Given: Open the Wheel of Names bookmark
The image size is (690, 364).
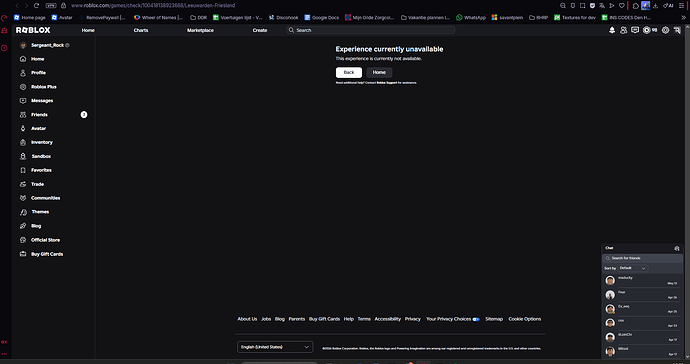Looking at the screenshot, I should pyautogui.click(x=158, y=18).
